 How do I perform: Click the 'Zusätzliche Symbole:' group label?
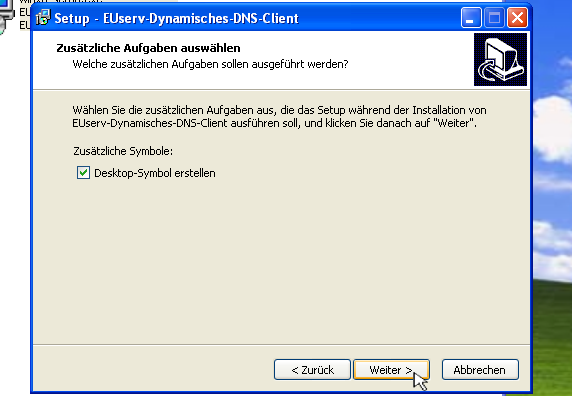[123, 151]
